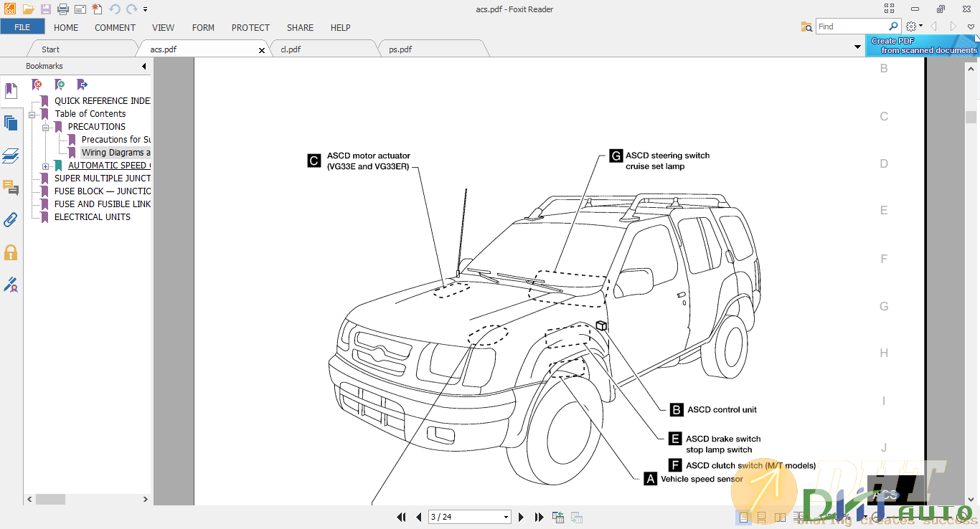Screen dimensions: 980x529
Task: Select the Wiring Diagrams bookmark
Action: pyautogui.click(x=116, y=153)
